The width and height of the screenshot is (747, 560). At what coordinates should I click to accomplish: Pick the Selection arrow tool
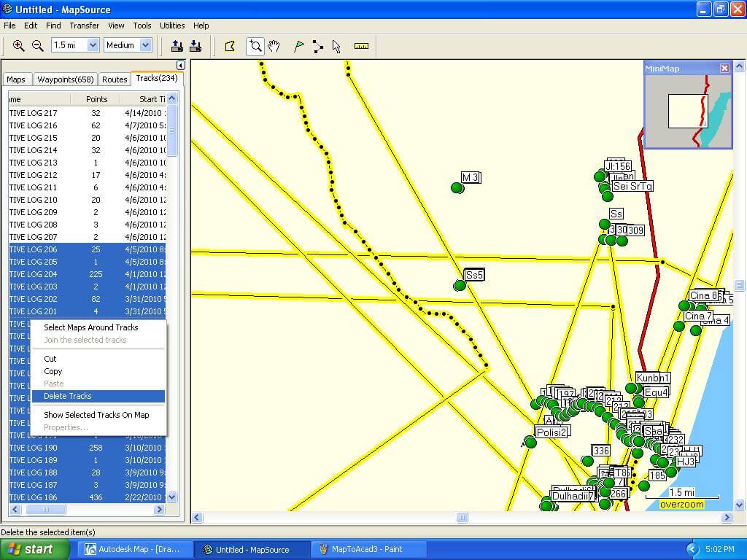coord(336,46)
